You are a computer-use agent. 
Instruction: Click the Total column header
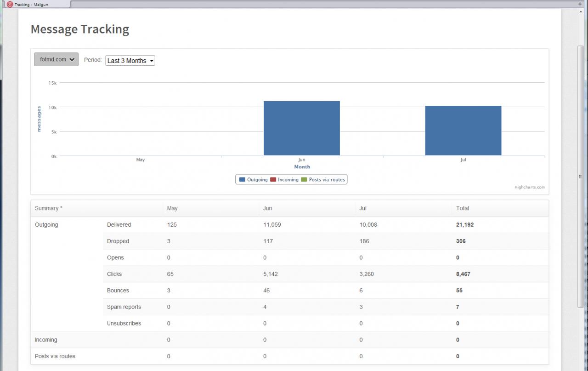[x=462, y=208]
